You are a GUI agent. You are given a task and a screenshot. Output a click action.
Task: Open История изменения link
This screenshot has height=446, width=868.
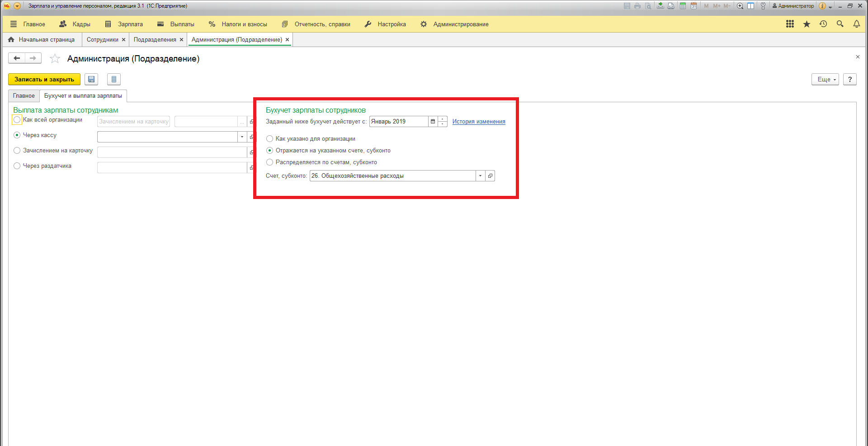coord(479,121)
